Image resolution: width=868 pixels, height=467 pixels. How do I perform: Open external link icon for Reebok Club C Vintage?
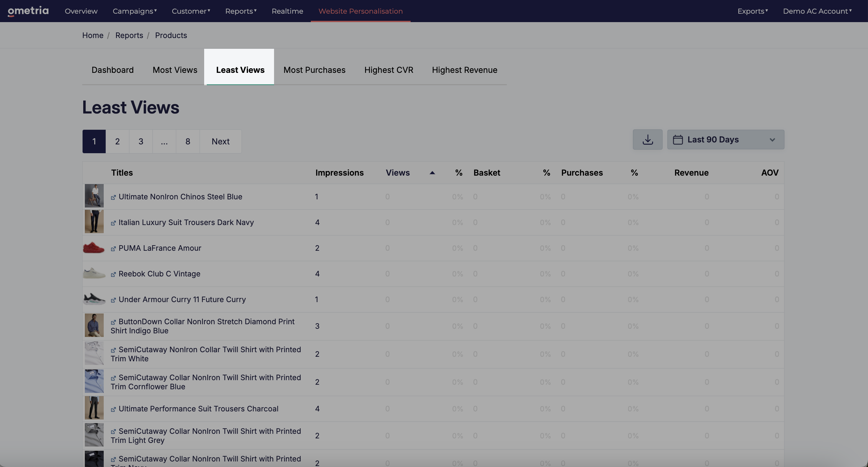113,274
